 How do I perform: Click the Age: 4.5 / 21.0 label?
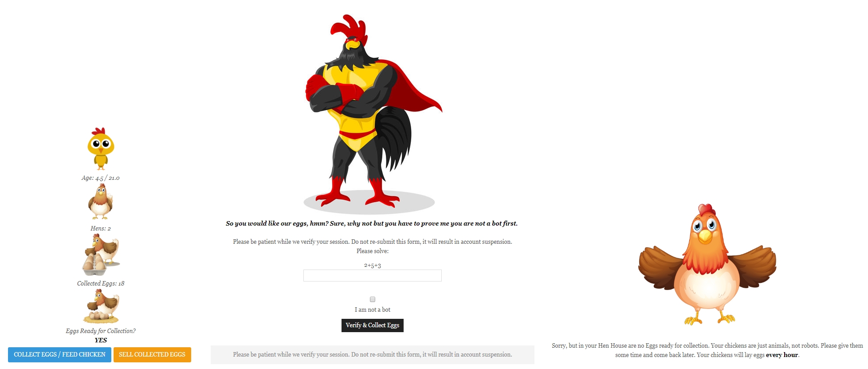[101, 178]
